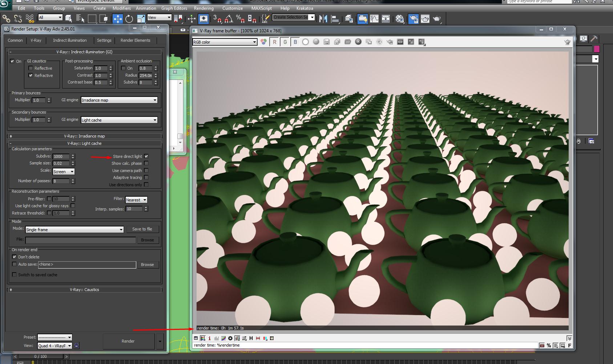Toggle the blue channel in frame buffer
The image size is (613, 364).
click(x=295, y=42)
